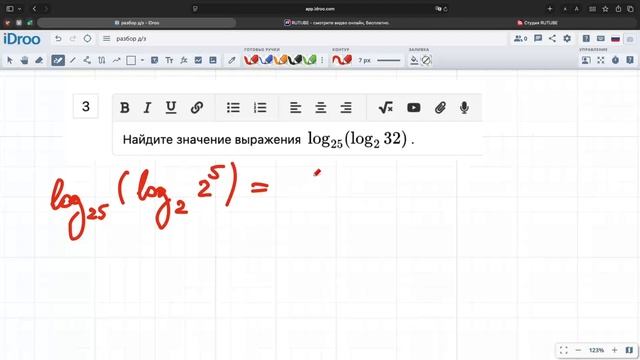Insert a hyperlink in the text editor
Viewport: 640px width, 360px height.
[x=197, y=108]
